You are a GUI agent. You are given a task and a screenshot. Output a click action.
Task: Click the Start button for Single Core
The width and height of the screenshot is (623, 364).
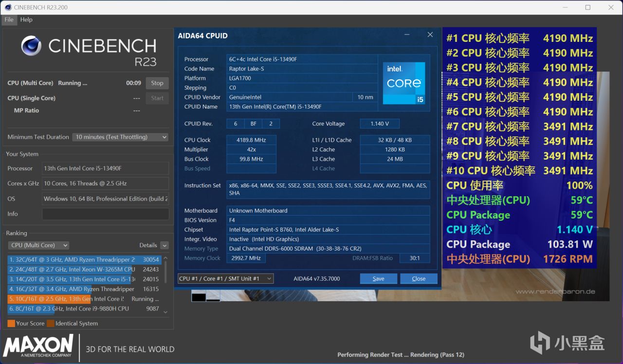pos(157,98)
